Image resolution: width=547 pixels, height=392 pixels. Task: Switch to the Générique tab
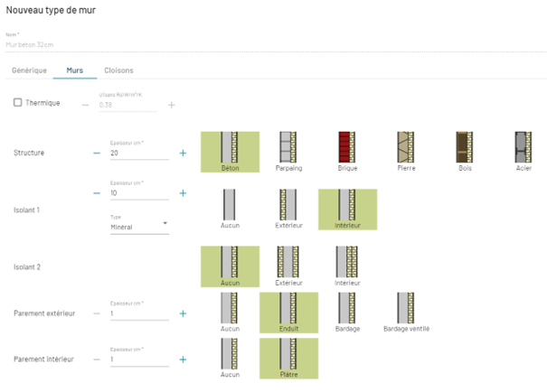[x=29, y=70]
